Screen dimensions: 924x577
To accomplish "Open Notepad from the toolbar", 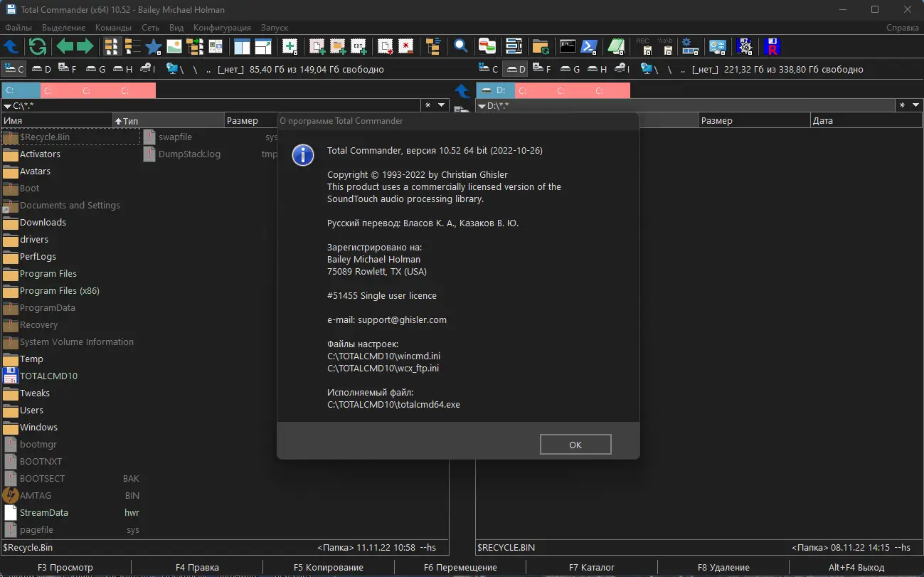I will click(616, 46).
